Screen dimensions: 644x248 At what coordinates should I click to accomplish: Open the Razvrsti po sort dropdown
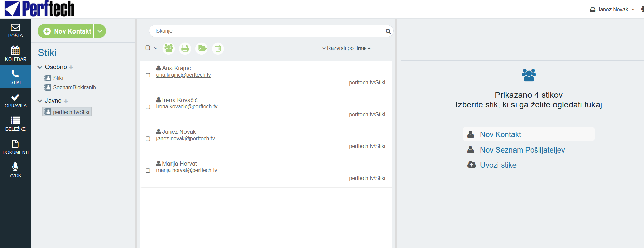[346, 48]
